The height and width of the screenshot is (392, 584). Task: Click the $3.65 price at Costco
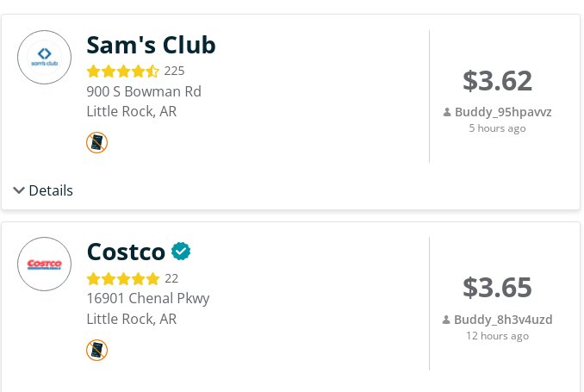[x=497, y=288]
